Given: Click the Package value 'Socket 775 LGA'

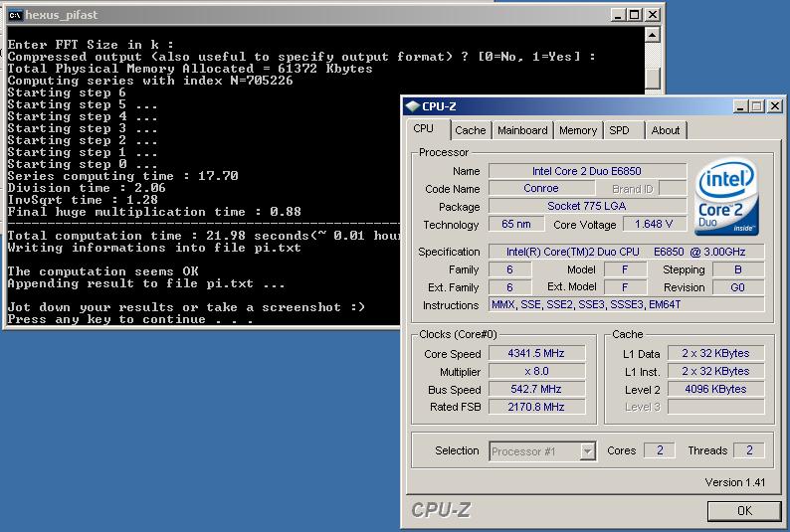Looking at the screenshot, I should (587, 206).
